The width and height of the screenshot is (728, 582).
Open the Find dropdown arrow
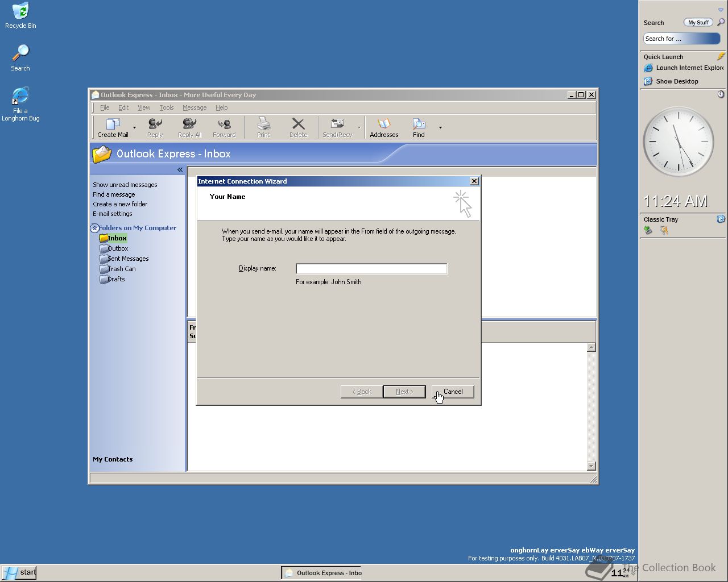click(x=440, y=128)
